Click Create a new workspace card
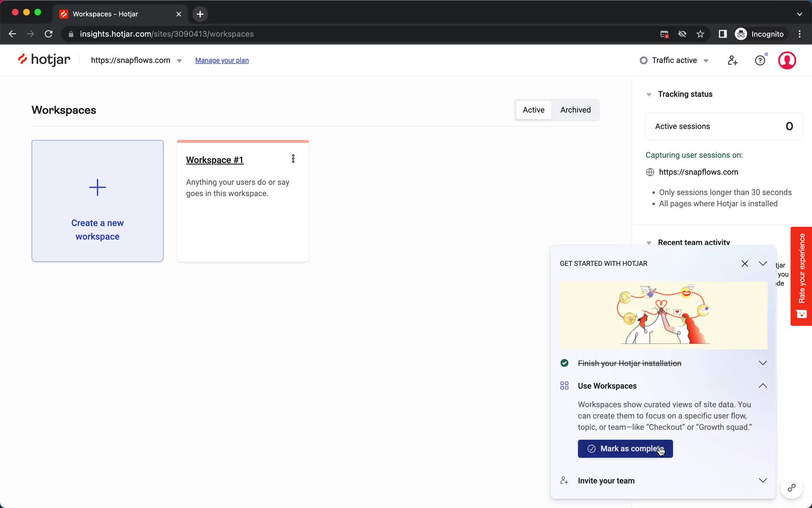812x508 pixels. [97, 201]
